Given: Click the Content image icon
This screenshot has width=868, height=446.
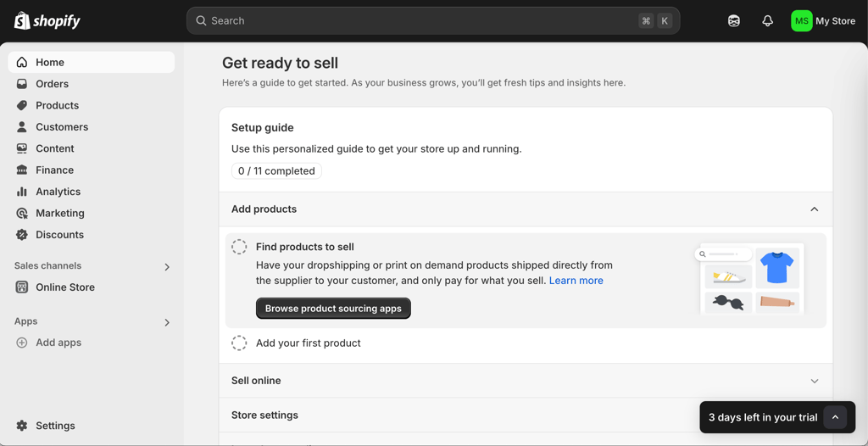Looking at the screenshot, I should [21, 148].
